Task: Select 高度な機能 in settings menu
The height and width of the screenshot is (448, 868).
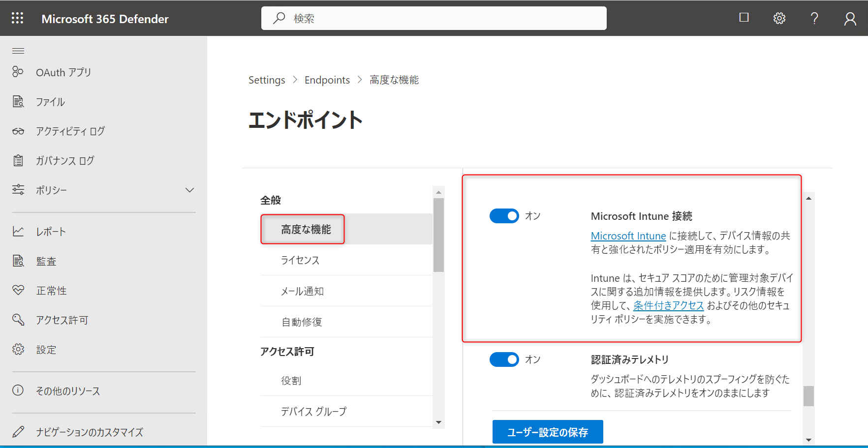Action: tap(306, 229)
